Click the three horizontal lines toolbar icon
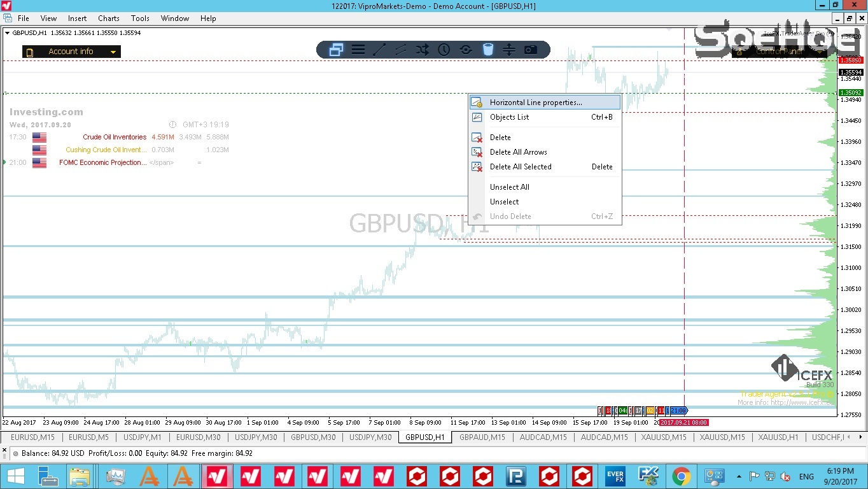 tap(358, 50)
